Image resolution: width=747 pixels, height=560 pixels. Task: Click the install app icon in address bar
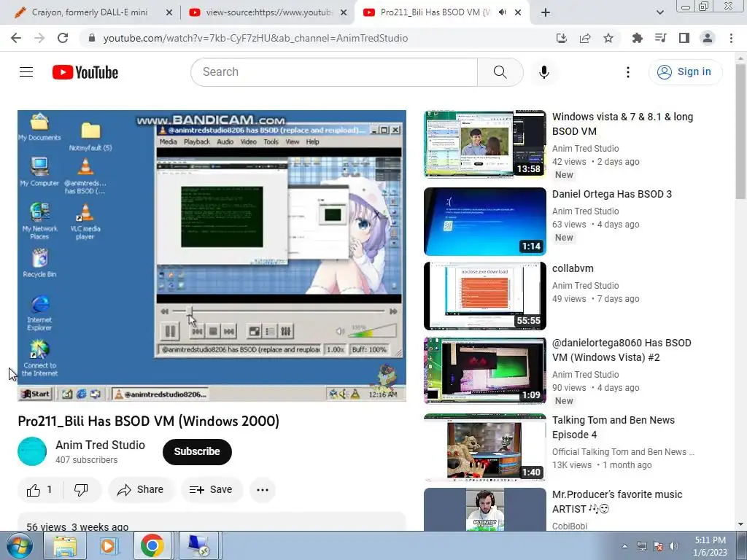(562, 38)
